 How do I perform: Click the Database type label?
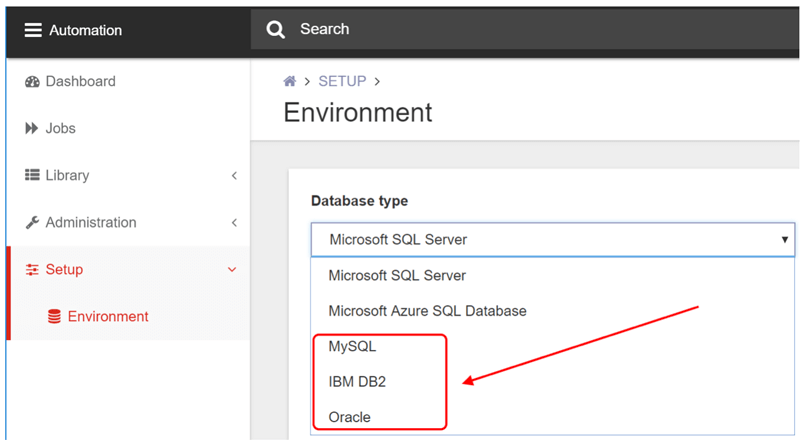[x=360, y=201]
